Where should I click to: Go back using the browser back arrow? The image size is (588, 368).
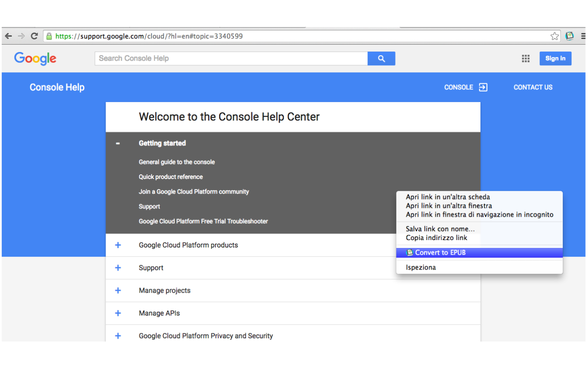pos(8,36)
